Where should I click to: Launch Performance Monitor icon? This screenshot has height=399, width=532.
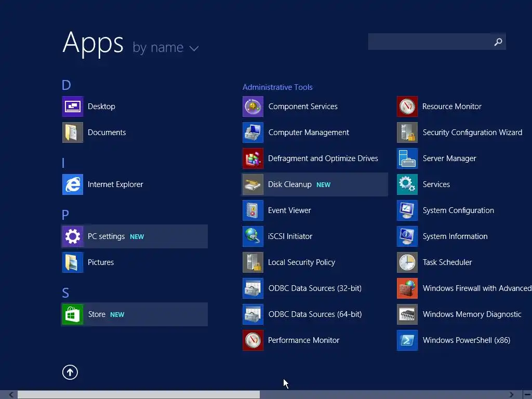253,340
